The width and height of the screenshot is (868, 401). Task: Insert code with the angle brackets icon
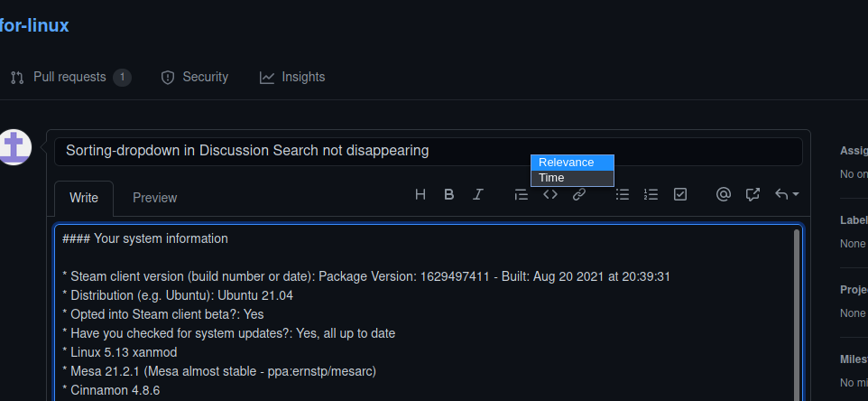549,194
